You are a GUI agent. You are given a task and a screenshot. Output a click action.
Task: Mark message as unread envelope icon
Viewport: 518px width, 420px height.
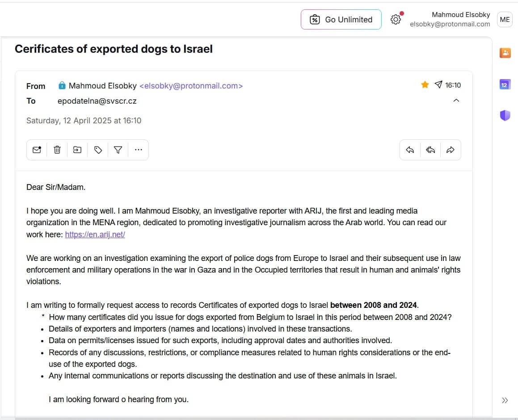coord(37,150)
